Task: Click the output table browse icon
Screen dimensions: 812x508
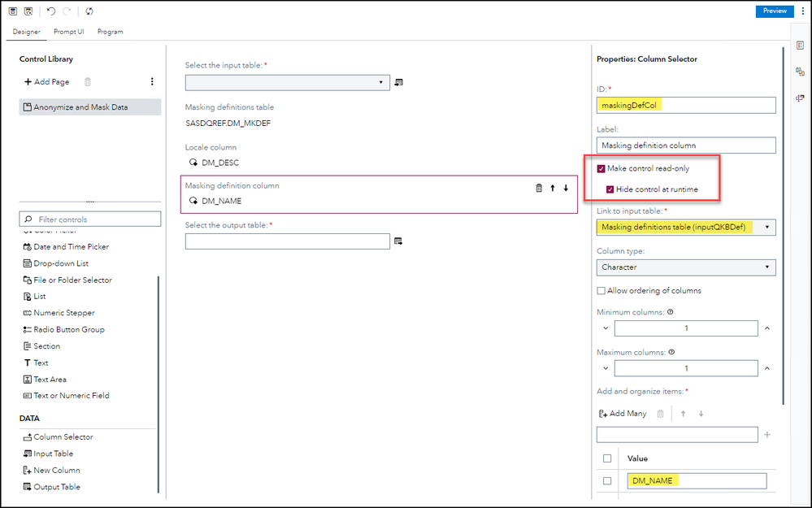Action: point(398,241)
